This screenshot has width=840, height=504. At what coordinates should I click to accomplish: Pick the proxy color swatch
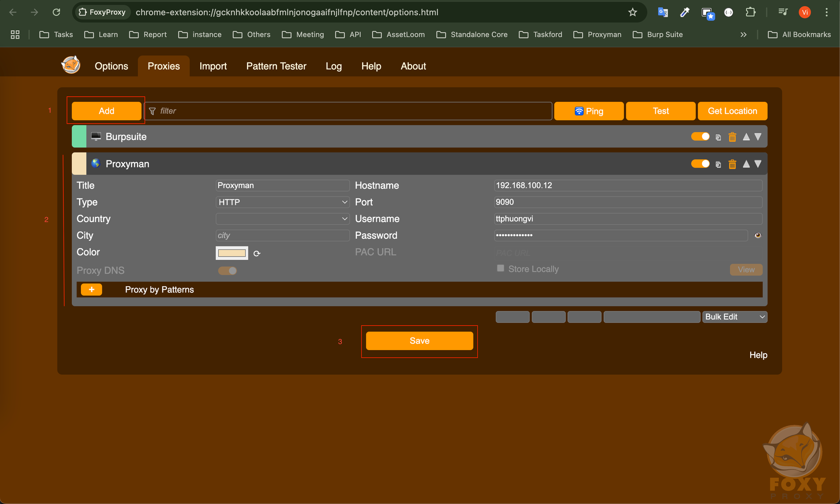[232, 253]
